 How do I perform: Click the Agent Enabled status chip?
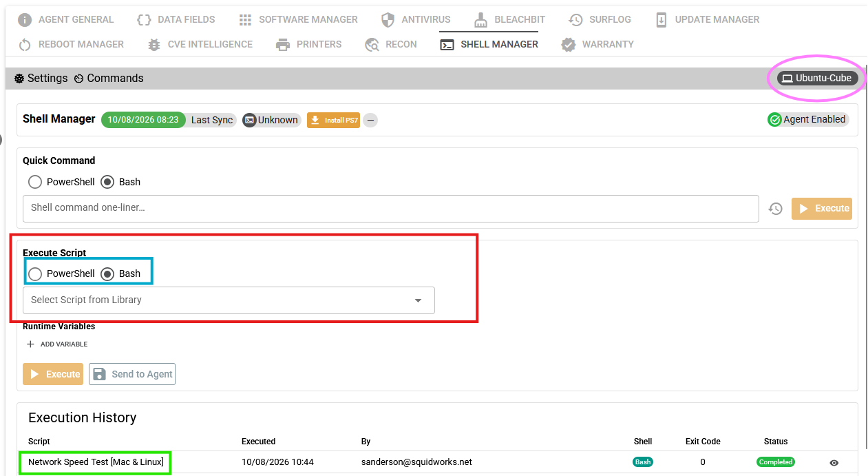tap(808, 120)
